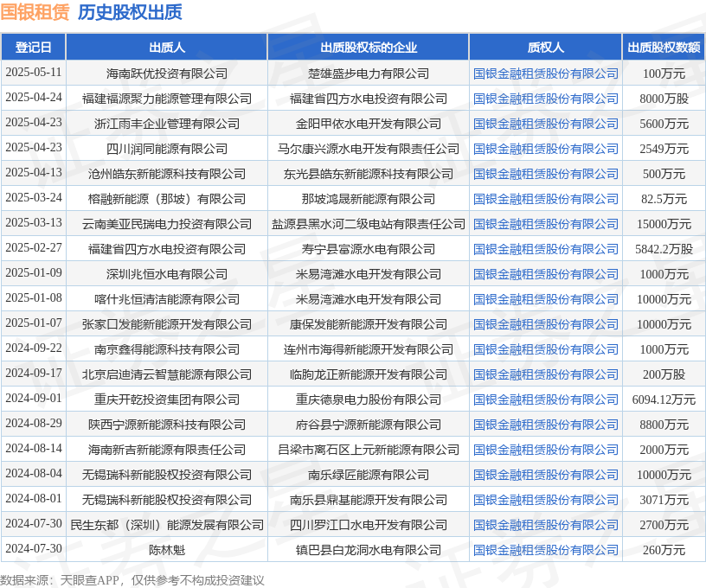
Task: Select the 国银租赁 orange title text
Action: [x=35, y=12]
